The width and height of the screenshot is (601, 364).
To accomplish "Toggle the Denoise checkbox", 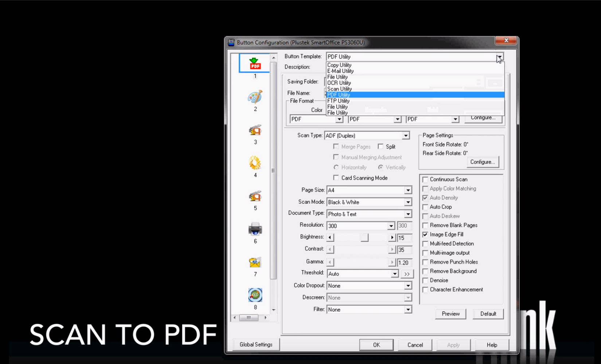I will (425, 280).
